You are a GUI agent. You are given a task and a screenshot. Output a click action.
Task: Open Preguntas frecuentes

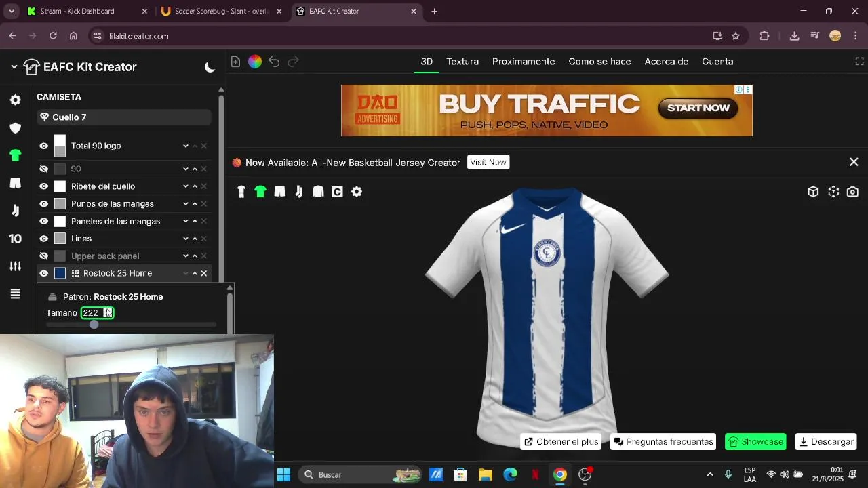pos(663,442)
